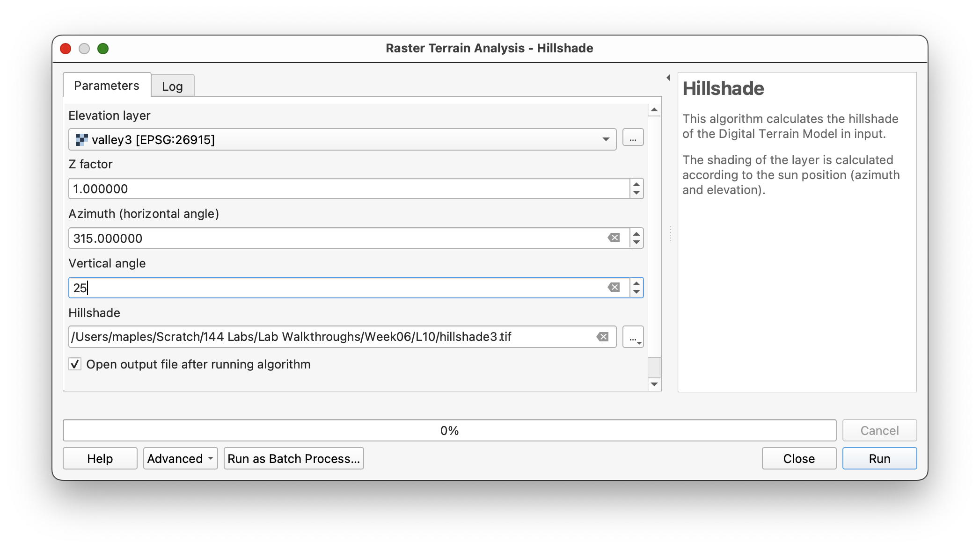
Task: Increase Z factor with up stepper arrow
Action: pos(636,184)
